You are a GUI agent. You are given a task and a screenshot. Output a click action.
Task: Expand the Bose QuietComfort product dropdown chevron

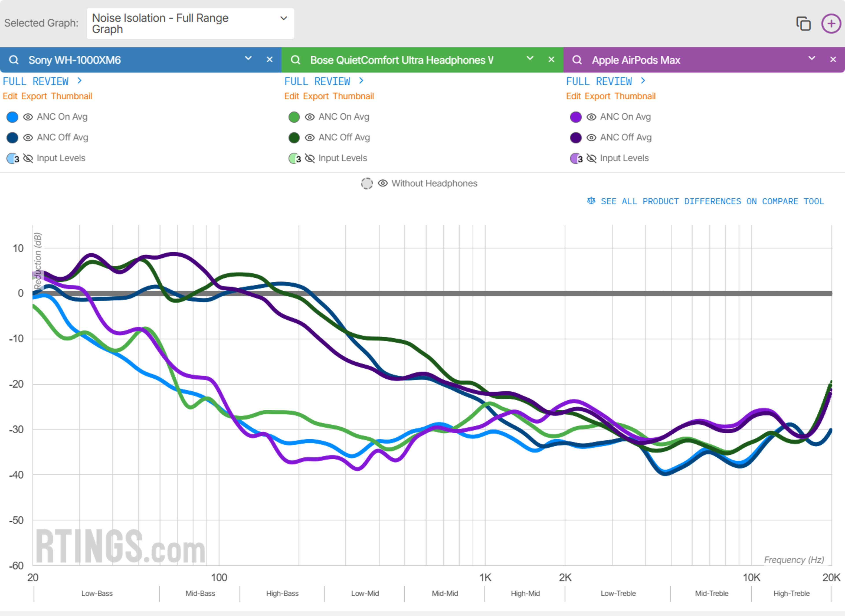(529, 58)
